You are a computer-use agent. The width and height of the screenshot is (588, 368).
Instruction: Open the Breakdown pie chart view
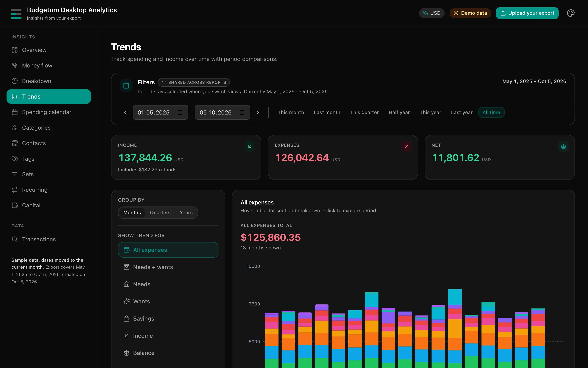pos(49,81)
